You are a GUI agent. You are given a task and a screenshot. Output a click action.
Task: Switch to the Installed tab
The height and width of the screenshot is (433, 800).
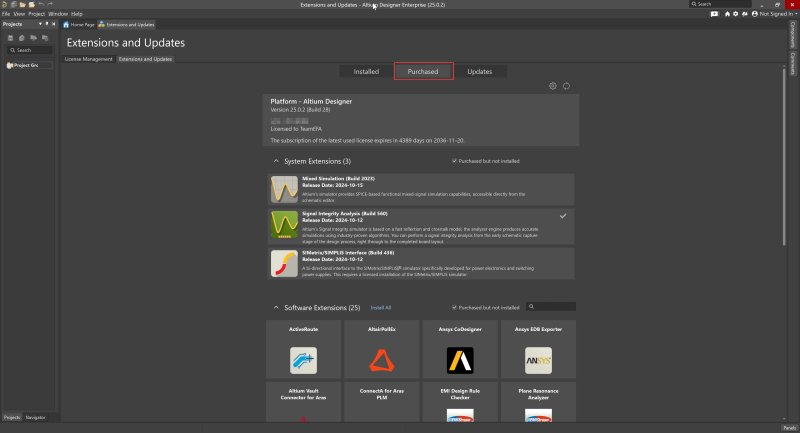click(366, 71)
